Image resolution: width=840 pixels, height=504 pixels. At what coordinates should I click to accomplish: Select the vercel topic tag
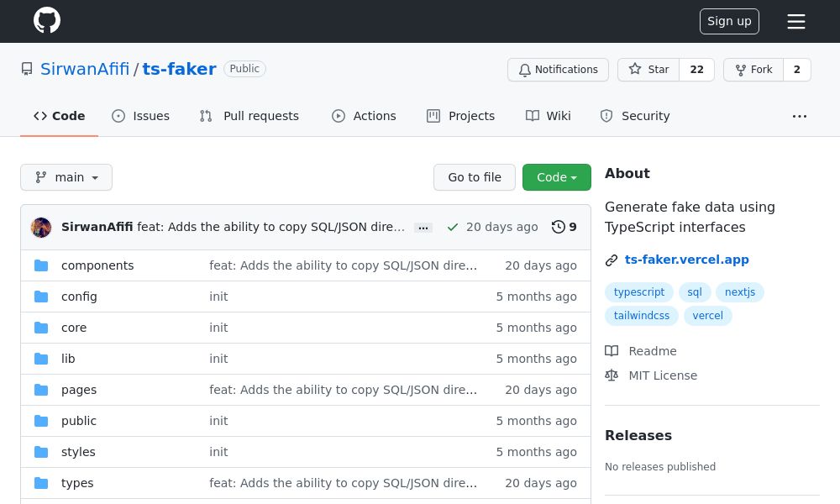pos(707,316)
